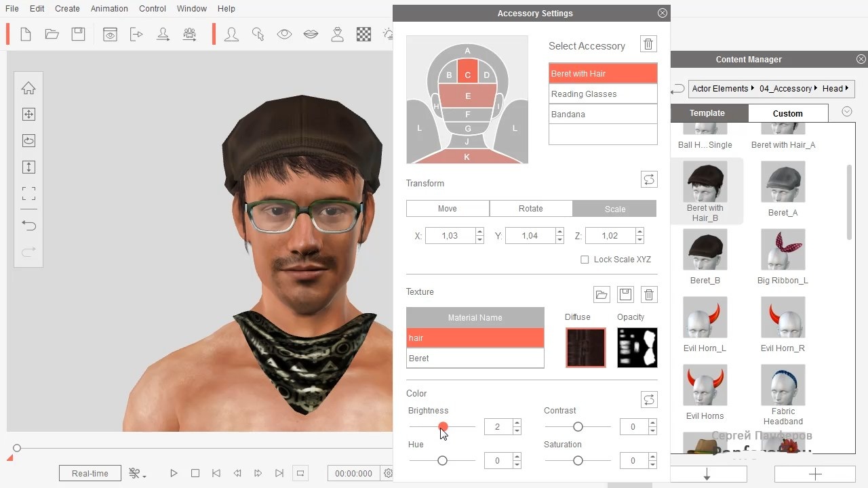Click the Undo arrow in left toolbar
The width and height of the screenshot is (868, 488).
click(28, 225)
